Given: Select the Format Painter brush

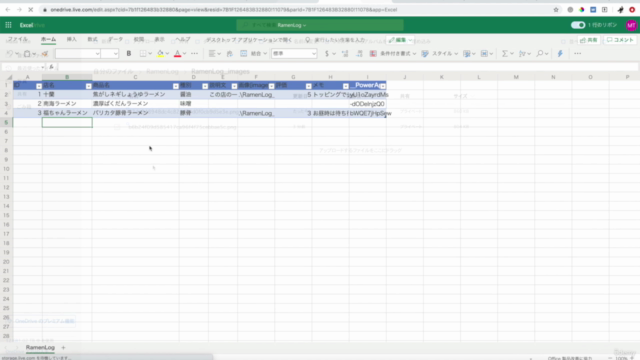Looking at the screenshot, I should pos(45,53).
